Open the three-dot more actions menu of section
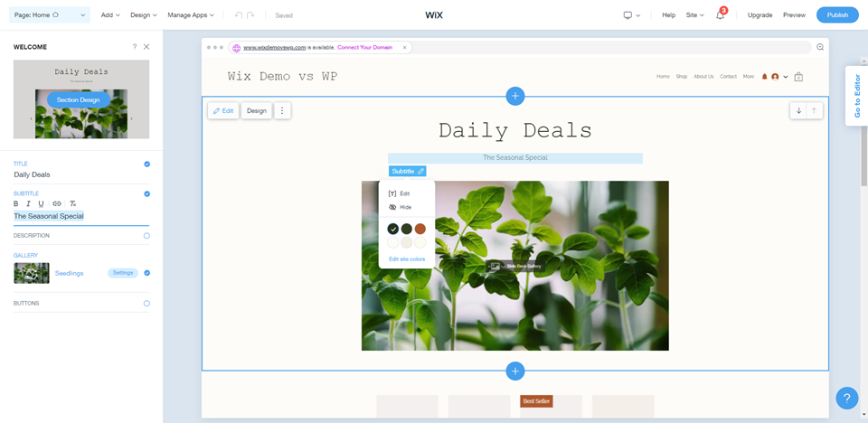Image resolution: width=868 pixels, height=423 pixels. (282, 111)
